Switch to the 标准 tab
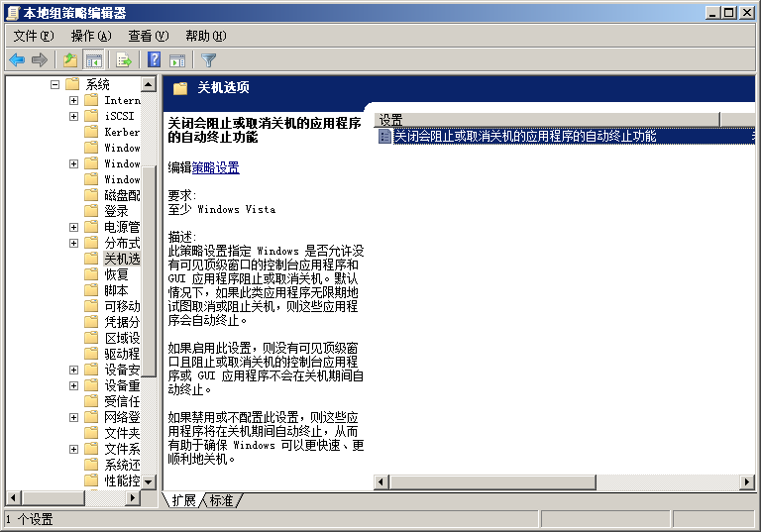761x532 pixels. pyautogui.click(x=221, y=501)
